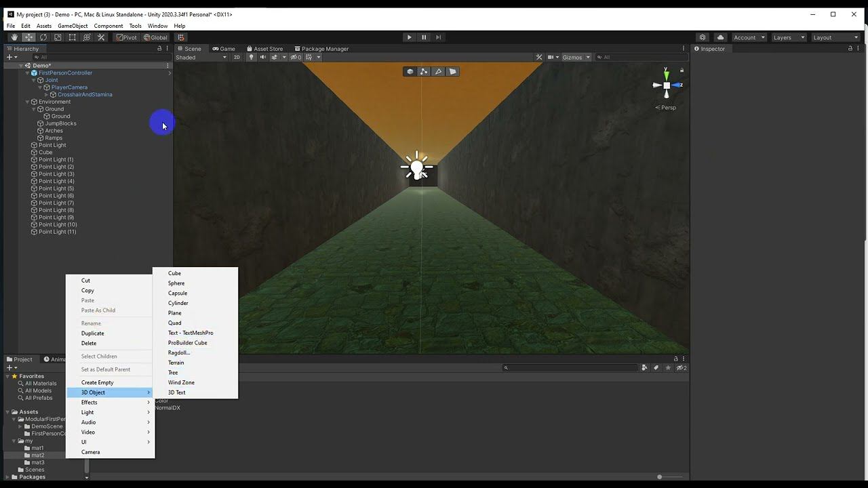Choose Plane from the 3D Object submenu
Screen dimensions: 868x488
[195, 313]
